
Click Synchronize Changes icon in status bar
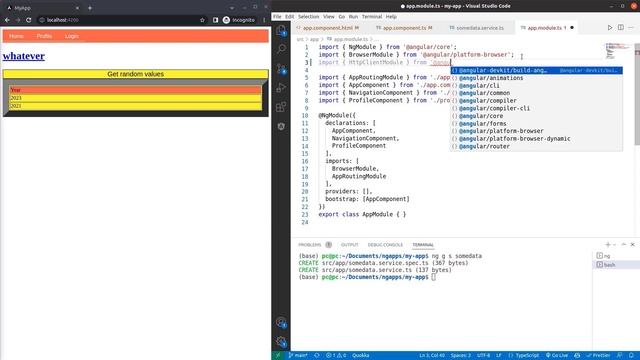click(317, 355)
